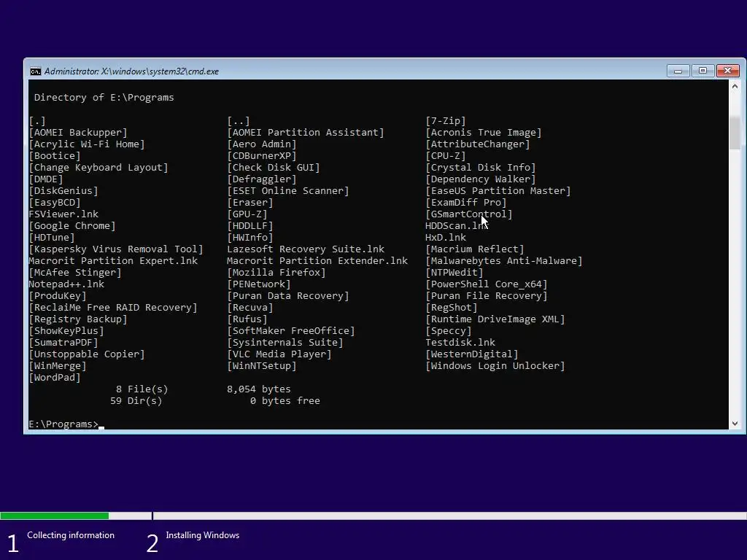Viewport: 747px width, 560px height.
Task: Click the [Crystal Disk Info] entry
Action: [x=481, y=168]
